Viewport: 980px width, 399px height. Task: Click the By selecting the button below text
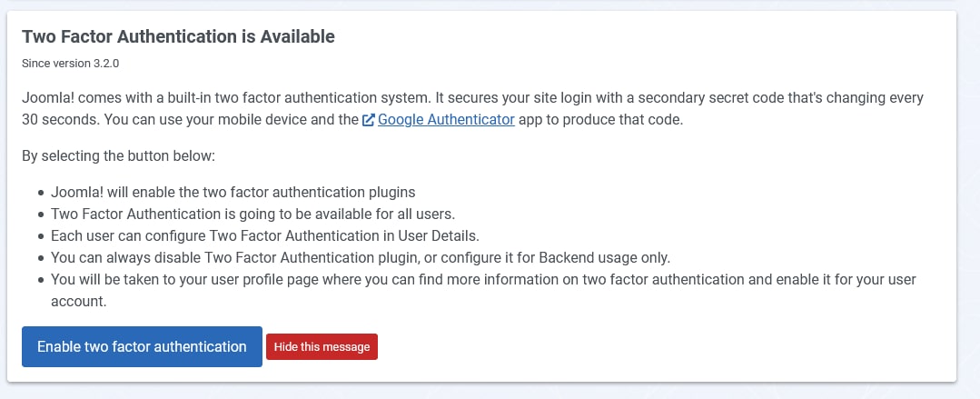pyautogui.click(x=118, y=155)
